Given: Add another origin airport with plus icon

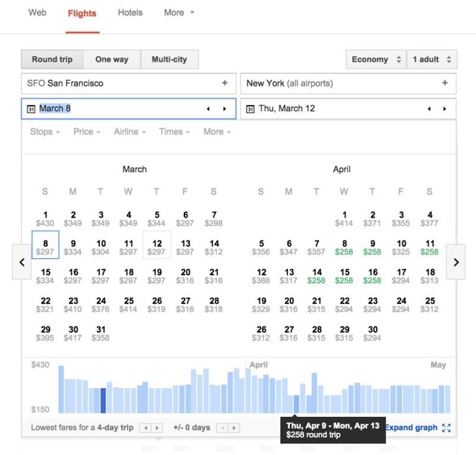Looking at the screenshot, I should pos(225,83).
